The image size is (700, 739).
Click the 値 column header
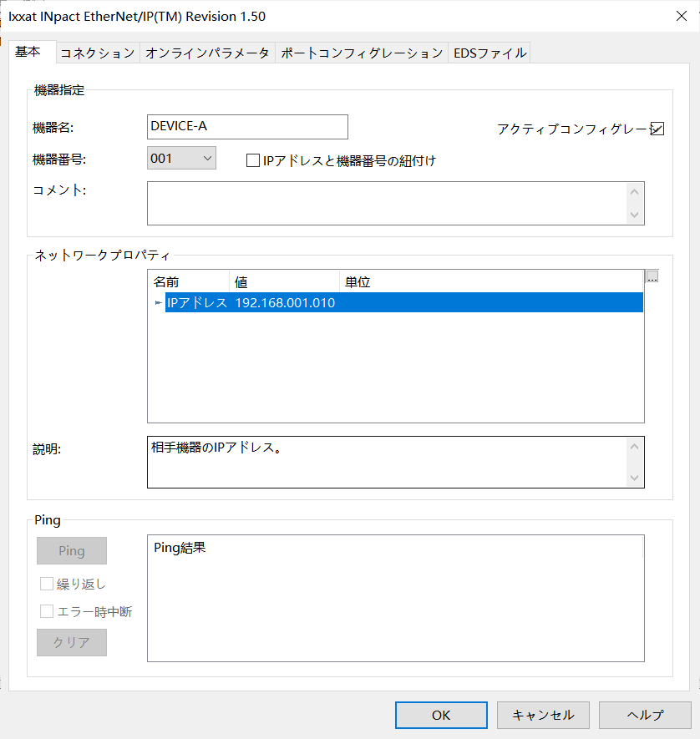tap(284, 282)
